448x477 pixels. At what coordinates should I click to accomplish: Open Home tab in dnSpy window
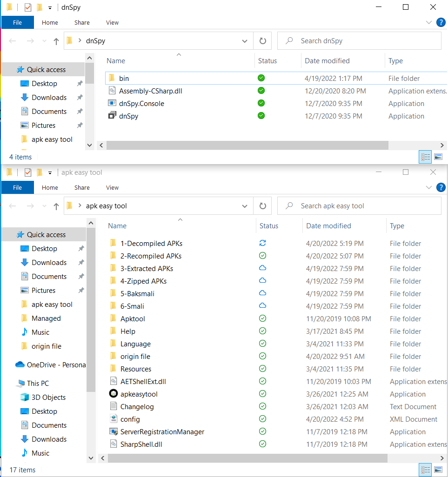tap(50, 22)
